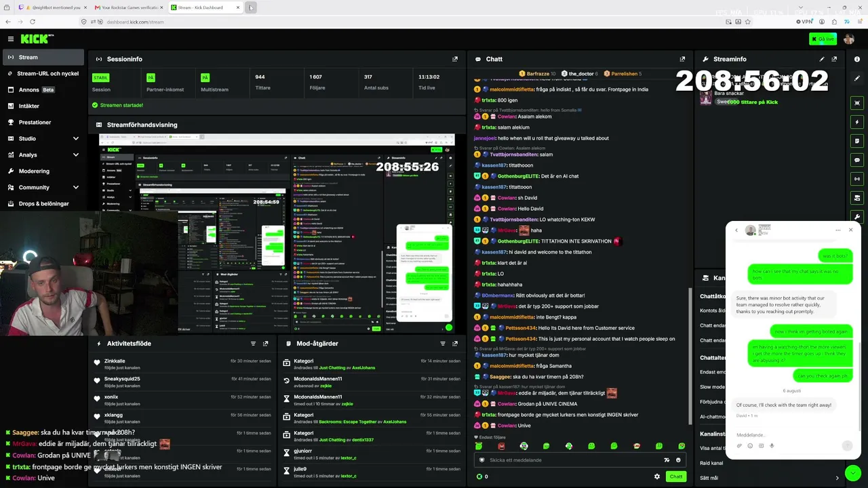Click the VPN button in browser toolbar
This screenshot has width=868, height=488.
805,22
